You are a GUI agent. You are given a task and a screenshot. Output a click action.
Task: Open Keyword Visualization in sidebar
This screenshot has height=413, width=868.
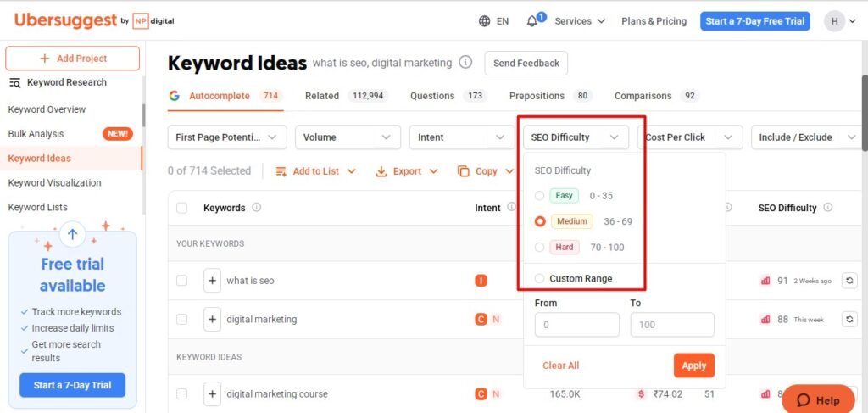(55, 182)
